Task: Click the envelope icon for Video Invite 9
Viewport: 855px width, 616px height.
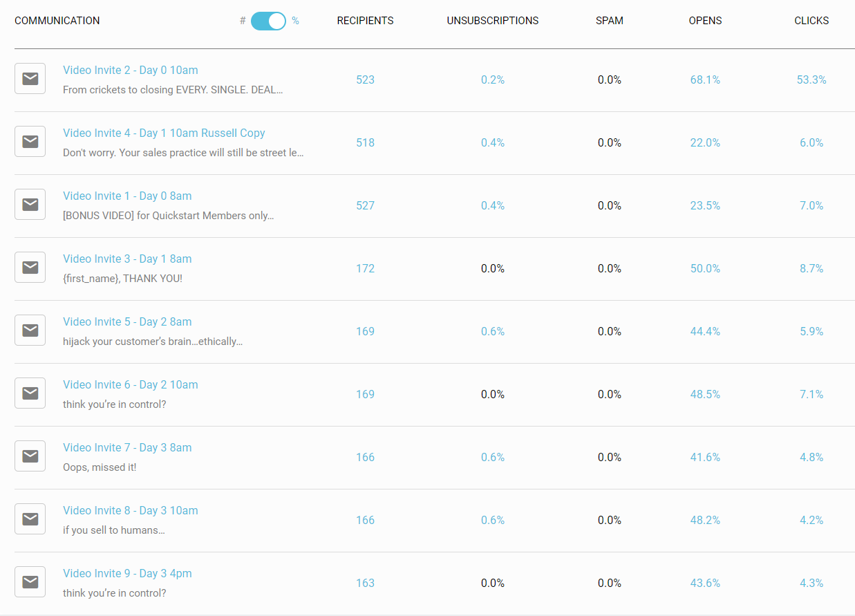Action: click(x=30, y=581)
